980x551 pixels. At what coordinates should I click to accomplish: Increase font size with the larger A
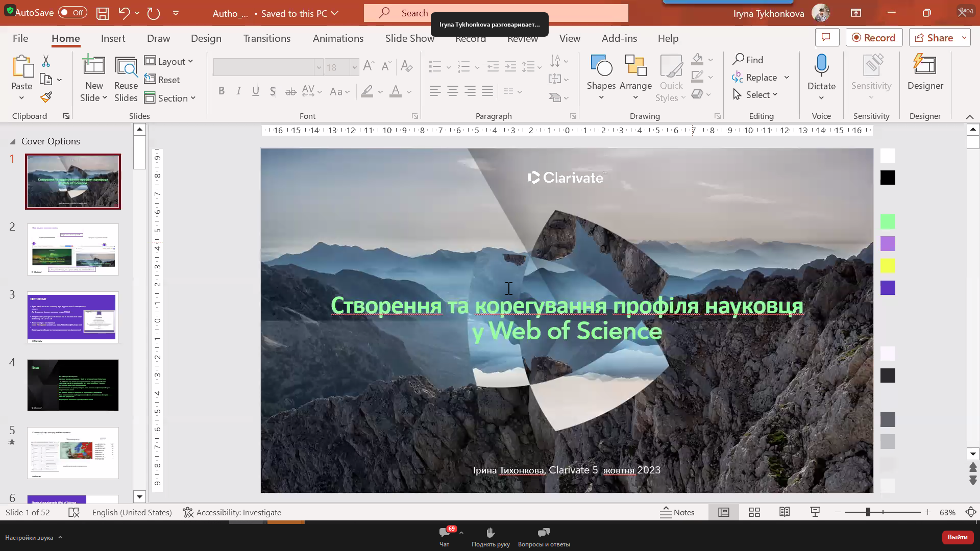(369, 66)
